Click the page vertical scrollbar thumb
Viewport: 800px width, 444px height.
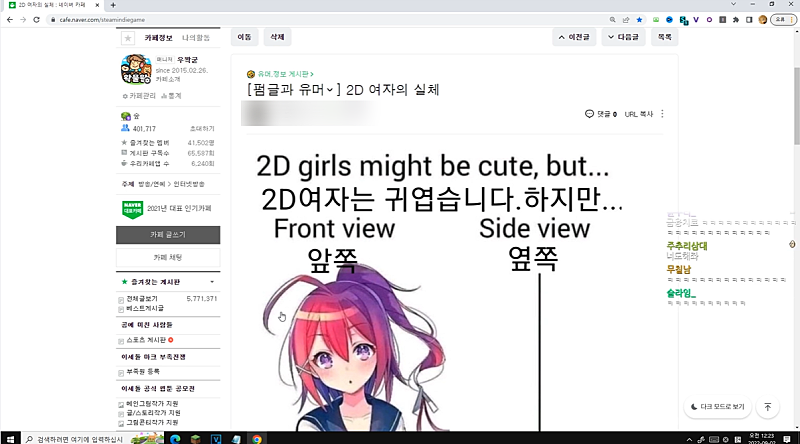pyautogui.click(x=796, y=106)
